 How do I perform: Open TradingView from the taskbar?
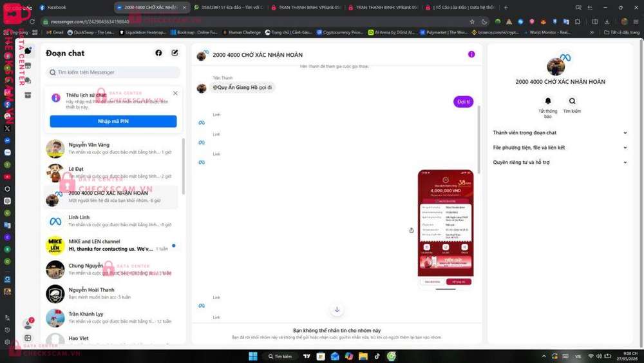point(307,356)
